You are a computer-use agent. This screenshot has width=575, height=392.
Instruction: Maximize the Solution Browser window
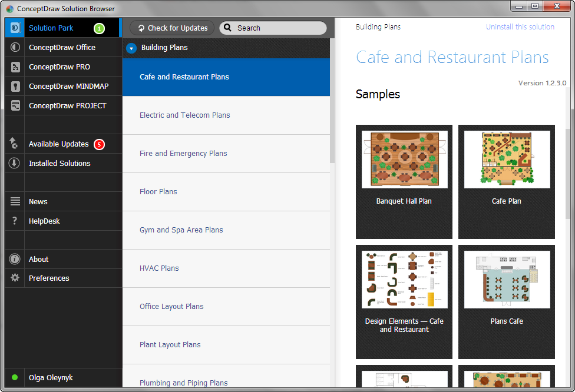[x=535, y=6]
